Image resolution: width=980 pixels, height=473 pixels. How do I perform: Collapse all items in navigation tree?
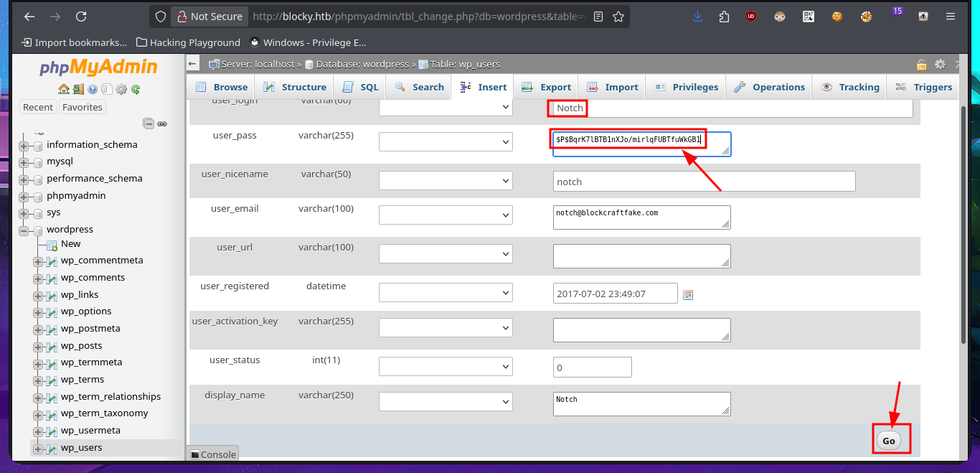click(x=149, y=123)
